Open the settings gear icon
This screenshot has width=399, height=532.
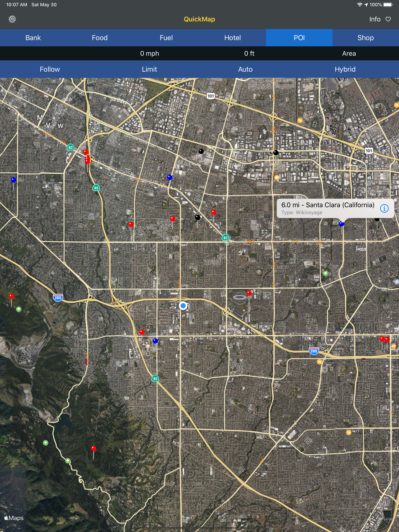point(12,19)
